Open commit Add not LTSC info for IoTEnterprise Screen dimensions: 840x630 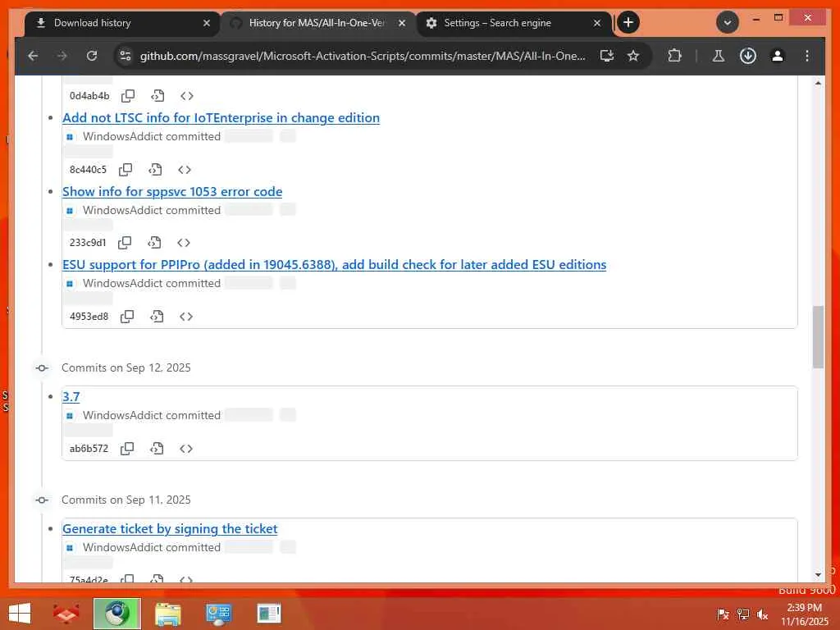point(221,118)
